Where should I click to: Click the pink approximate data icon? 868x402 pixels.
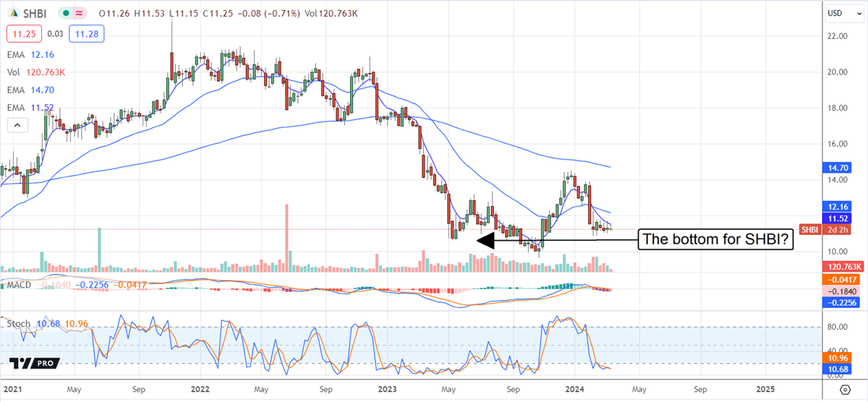point(78,13)
